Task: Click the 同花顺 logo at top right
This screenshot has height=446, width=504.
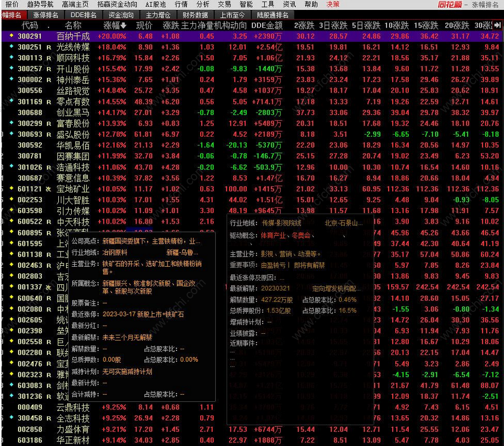Action: coord(450,5)
